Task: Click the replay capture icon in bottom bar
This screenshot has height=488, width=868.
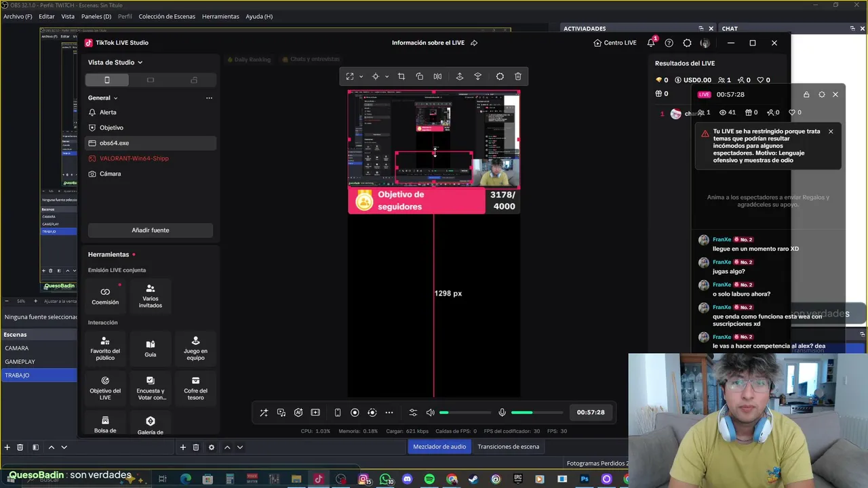Action: coord(372,412)
